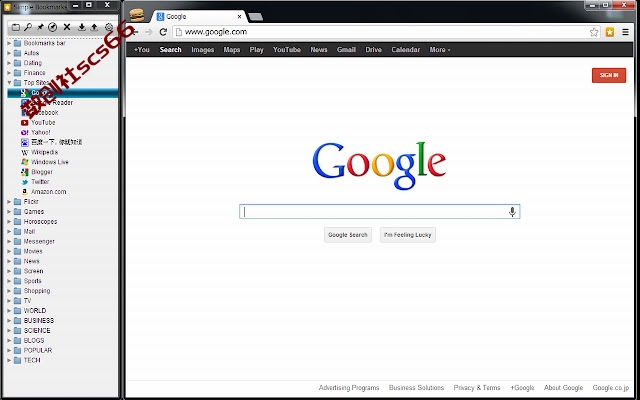This screenshot has height=400, width=640.
Task: Open Drive in Google top bar
Action: point(373,50)
